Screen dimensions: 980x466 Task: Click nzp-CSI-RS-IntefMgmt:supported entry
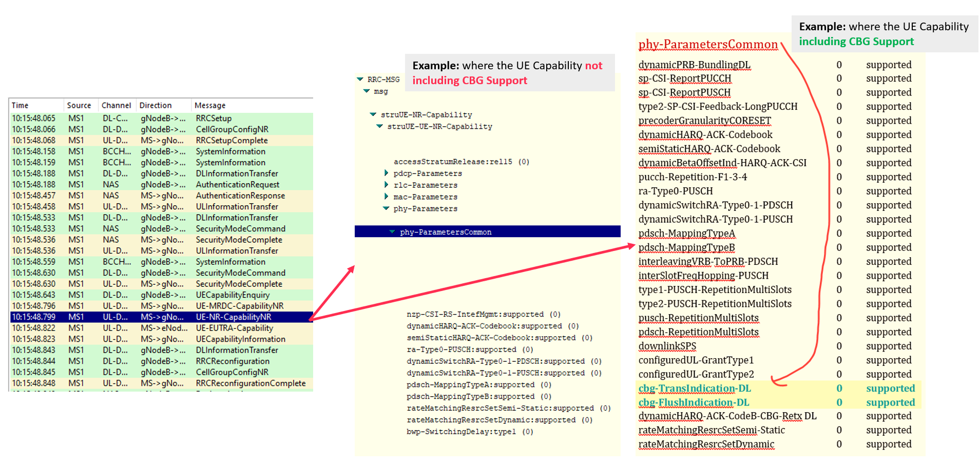484,314
